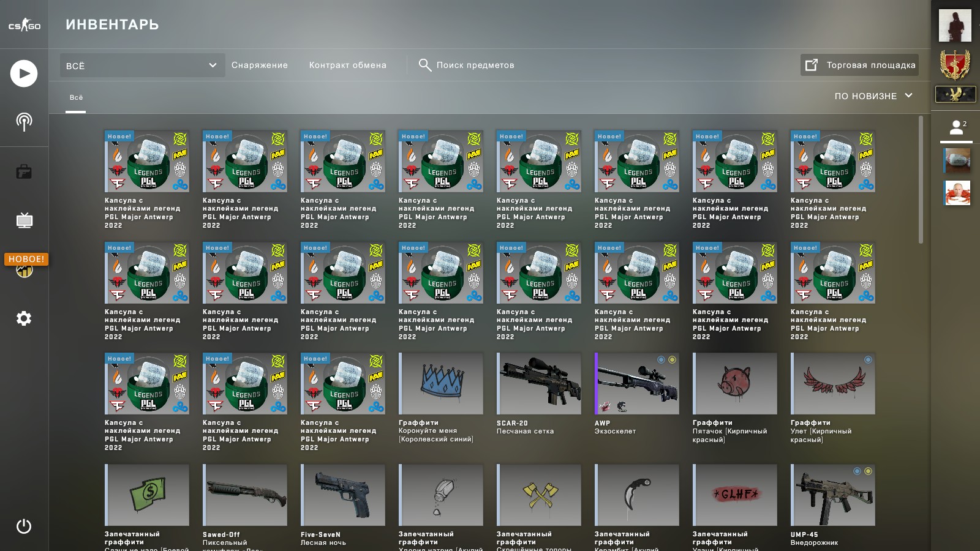This screenshot has height=551, width=980.
Task: Select the sealed crossed axes graffiti
Action: (x=539, y=495)
